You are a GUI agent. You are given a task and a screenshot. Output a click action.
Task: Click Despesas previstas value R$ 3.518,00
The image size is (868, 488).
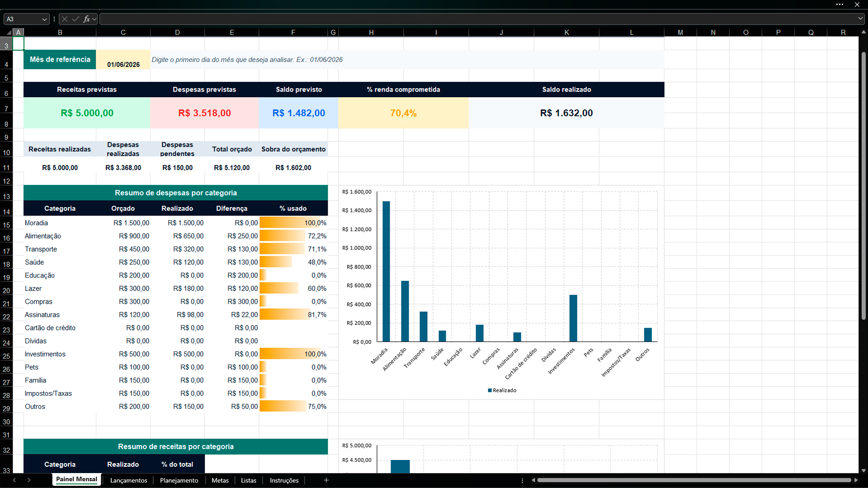(204, 113)
